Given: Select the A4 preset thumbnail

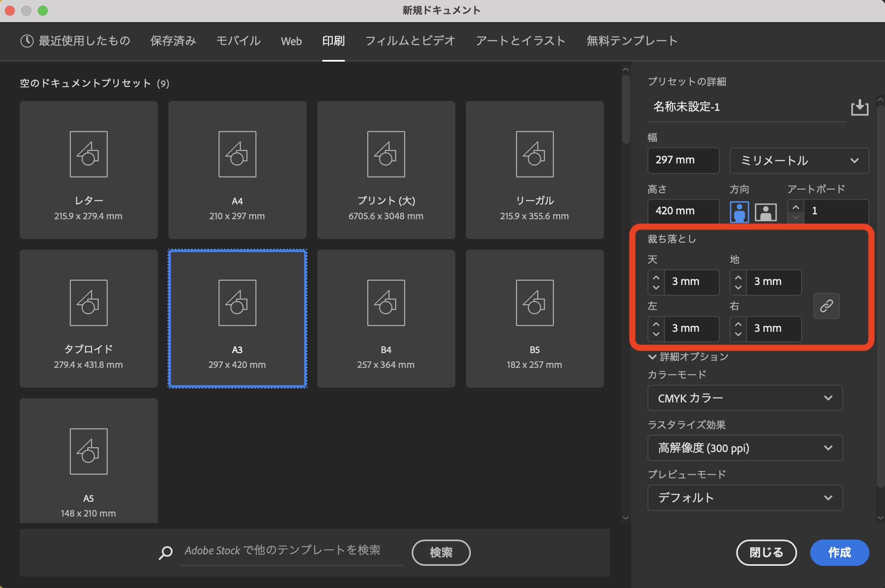Looking at the screenshot, I should coord(237,170).
